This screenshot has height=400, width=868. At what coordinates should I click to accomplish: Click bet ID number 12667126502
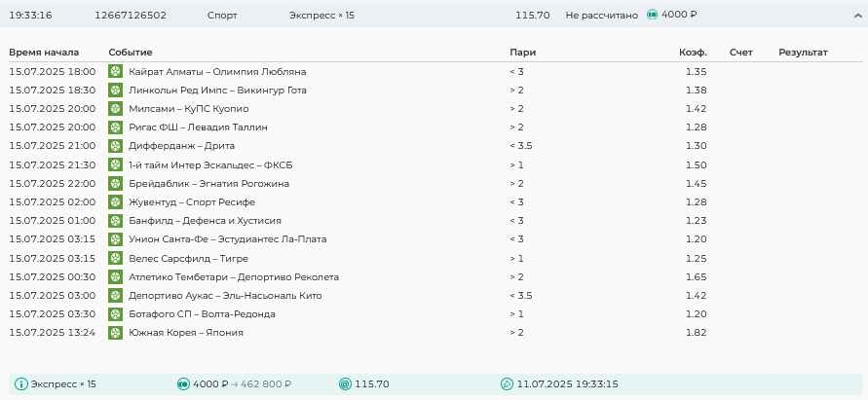(x=131, y=16)
